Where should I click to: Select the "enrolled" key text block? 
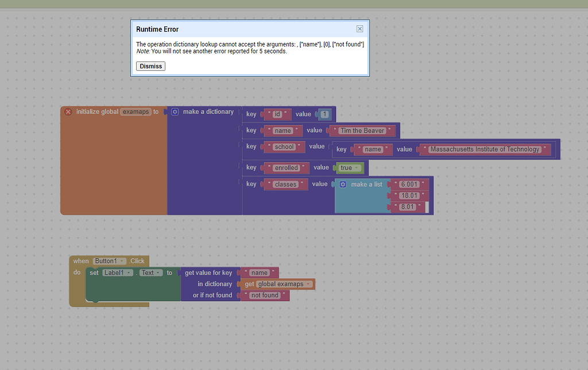(x=286, y=168)
